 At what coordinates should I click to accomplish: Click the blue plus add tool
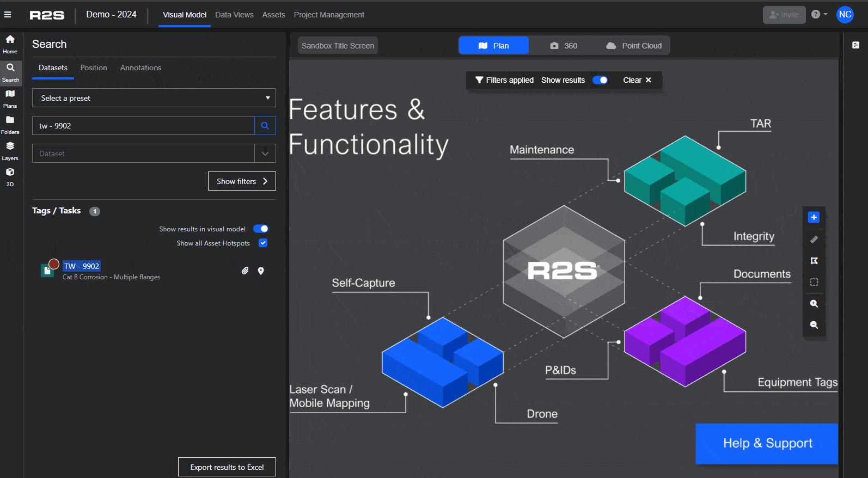814,217
